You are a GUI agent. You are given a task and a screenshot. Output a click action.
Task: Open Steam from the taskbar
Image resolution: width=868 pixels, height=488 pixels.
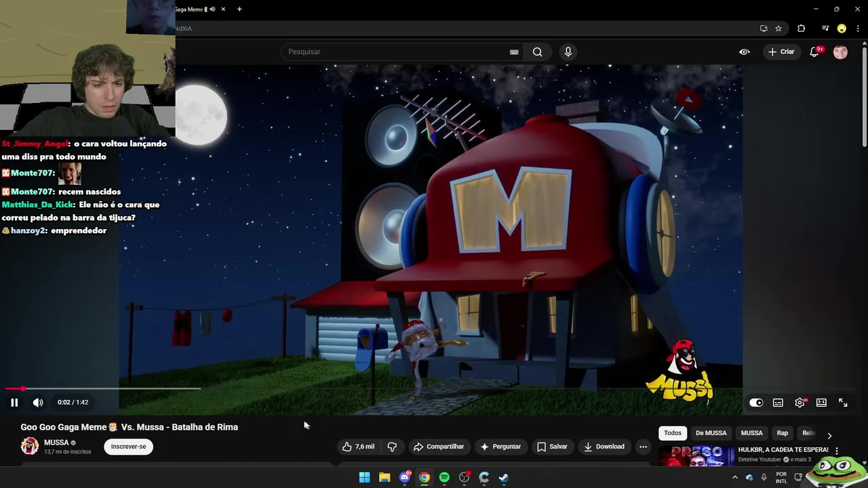pyautogui.click(x=504, y=477)
